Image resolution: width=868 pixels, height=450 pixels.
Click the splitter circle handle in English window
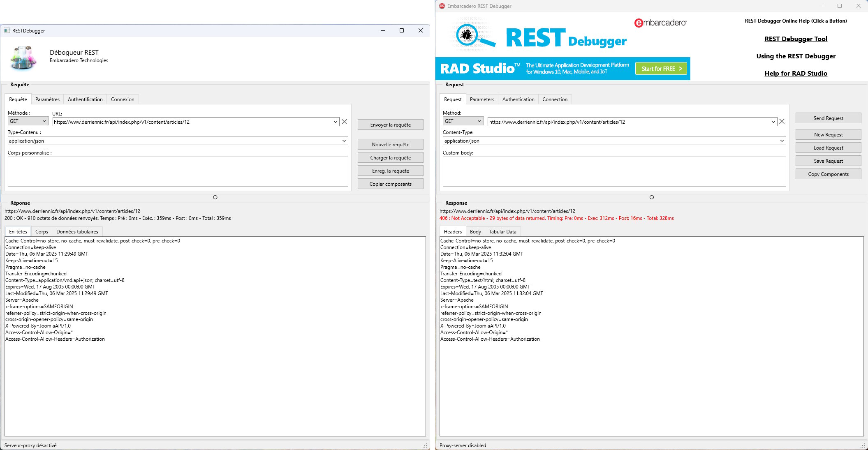651,197
